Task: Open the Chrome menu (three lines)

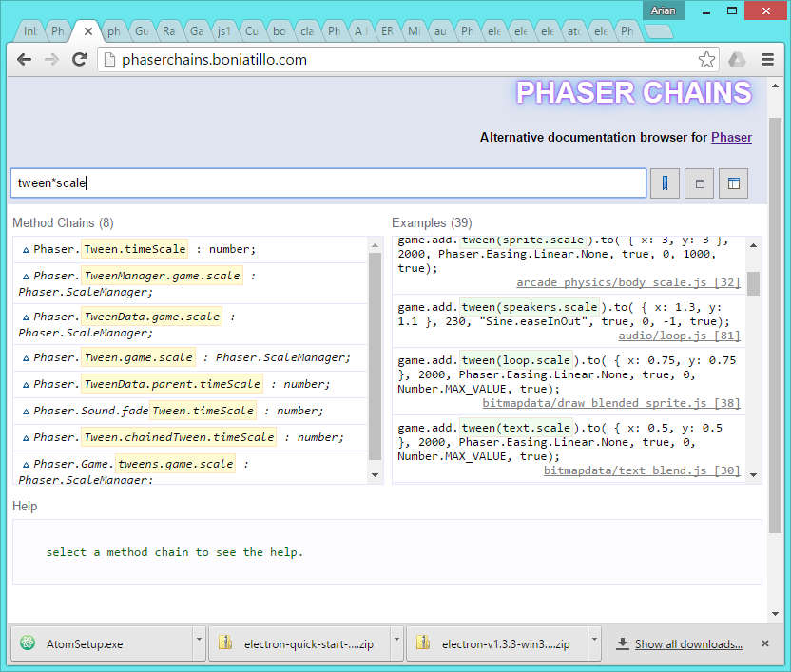Action: click(767, 60)
